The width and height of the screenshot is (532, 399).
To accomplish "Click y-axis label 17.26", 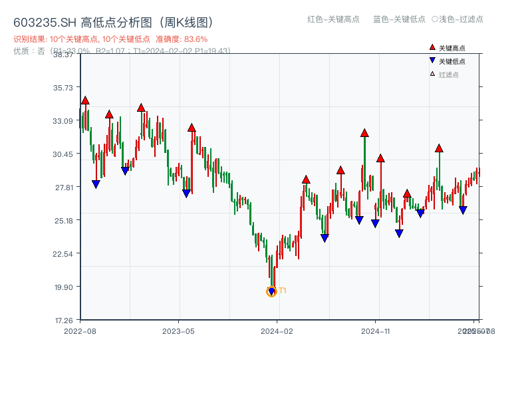I will [64, 321].
